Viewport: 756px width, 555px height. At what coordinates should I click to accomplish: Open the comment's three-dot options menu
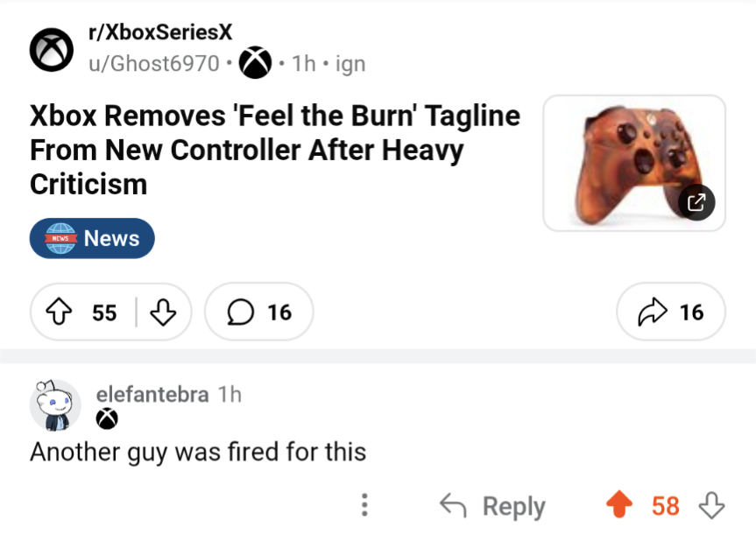(x=364, y=506)
